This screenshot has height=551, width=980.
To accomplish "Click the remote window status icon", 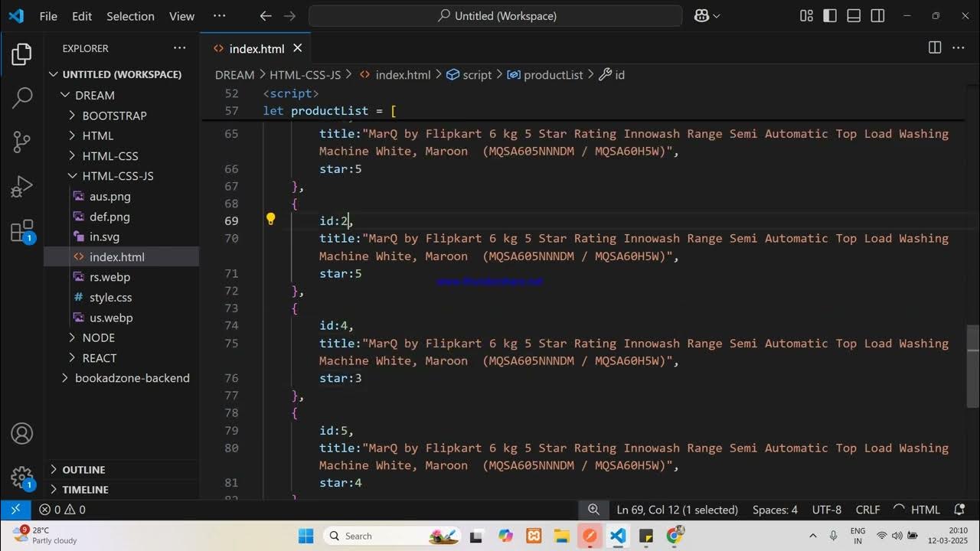I will pyautogui.click(x=15, y=510).
